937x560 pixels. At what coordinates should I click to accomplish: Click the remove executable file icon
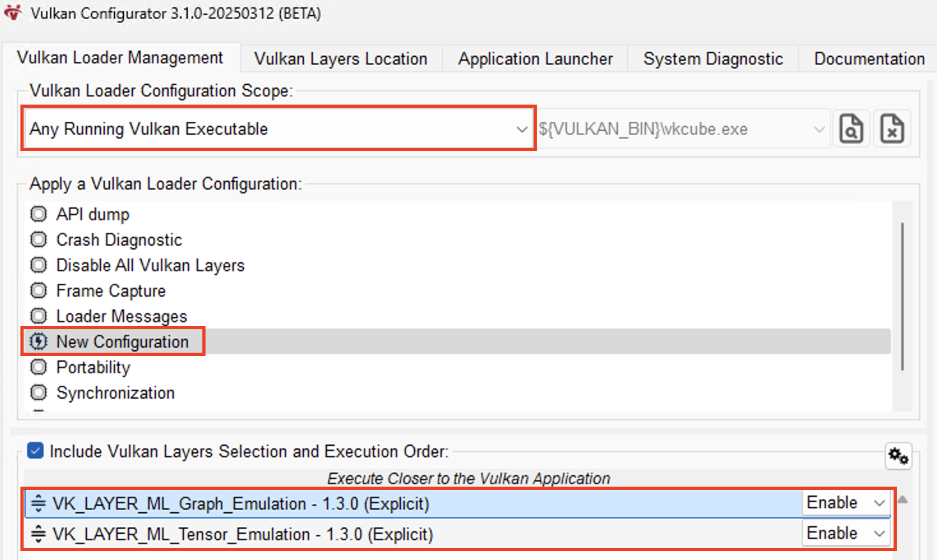[x=892, y=129]
